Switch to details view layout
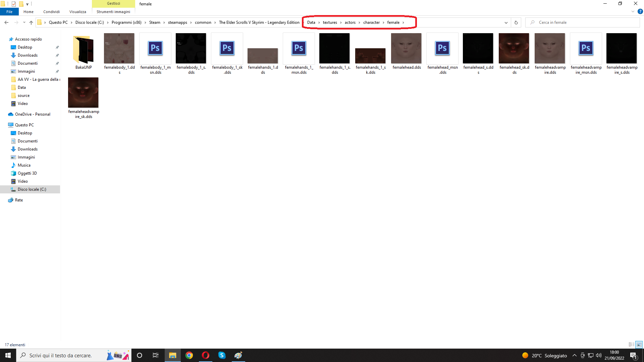This screenshot has width=644, height=362. [x=632, y=345]
